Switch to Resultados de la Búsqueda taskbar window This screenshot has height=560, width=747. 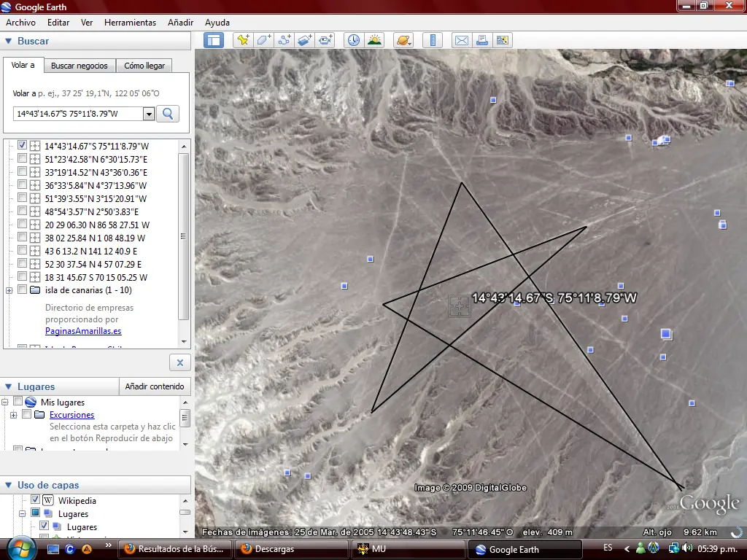(174, 549)
